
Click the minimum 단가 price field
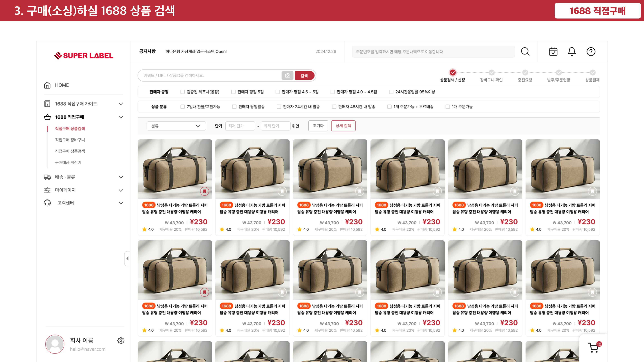240,126
